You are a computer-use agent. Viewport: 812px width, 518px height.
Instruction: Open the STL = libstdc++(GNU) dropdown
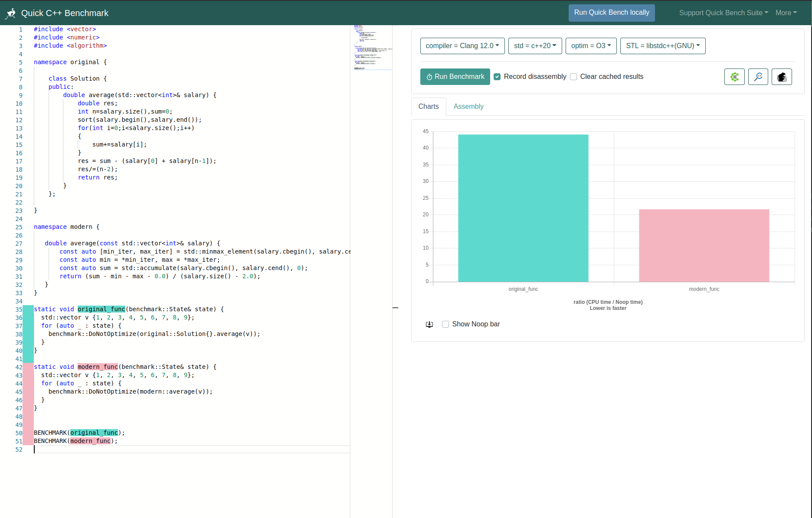(x=663, y=46)
